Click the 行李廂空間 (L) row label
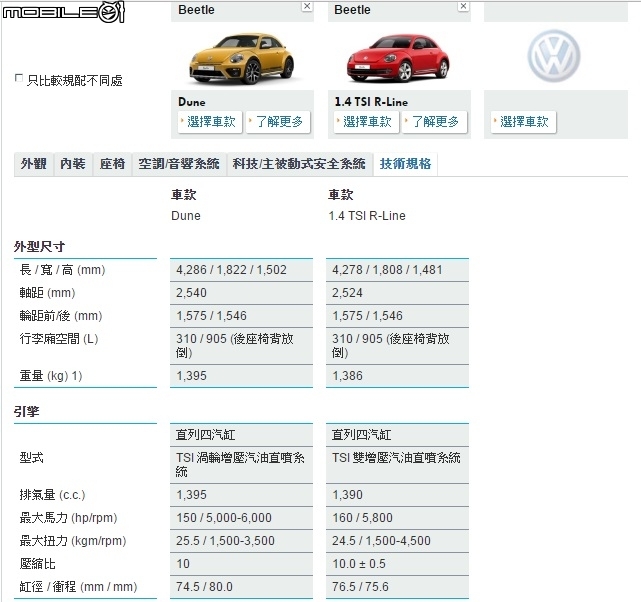Viewport: 641px width, 602px height. [x=59, y=339]
